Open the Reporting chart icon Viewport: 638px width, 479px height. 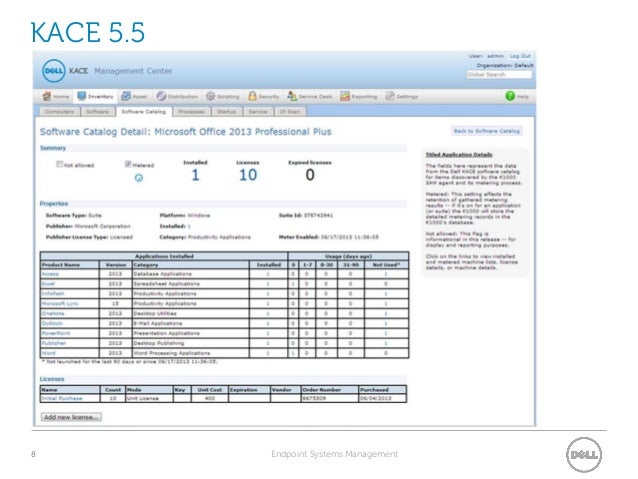(x=345, y=96)
